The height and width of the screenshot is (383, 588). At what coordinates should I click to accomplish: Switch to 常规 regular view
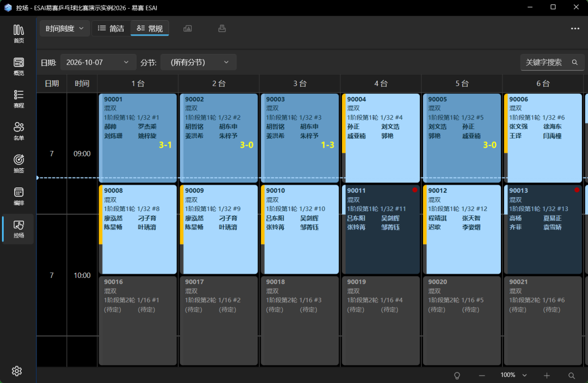150,28
